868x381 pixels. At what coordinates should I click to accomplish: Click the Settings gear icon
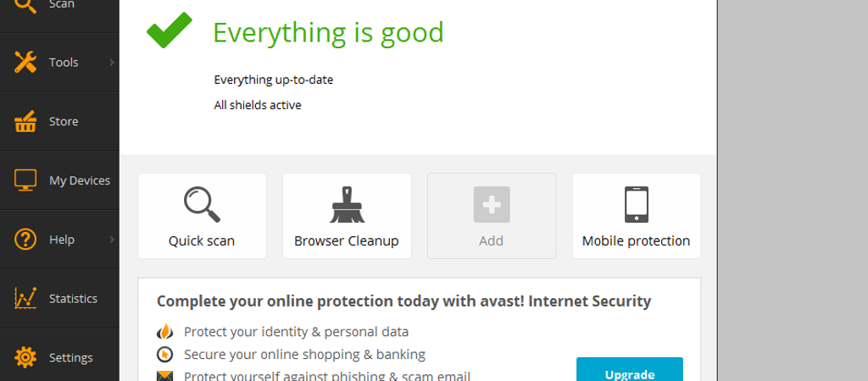point(25,357)
